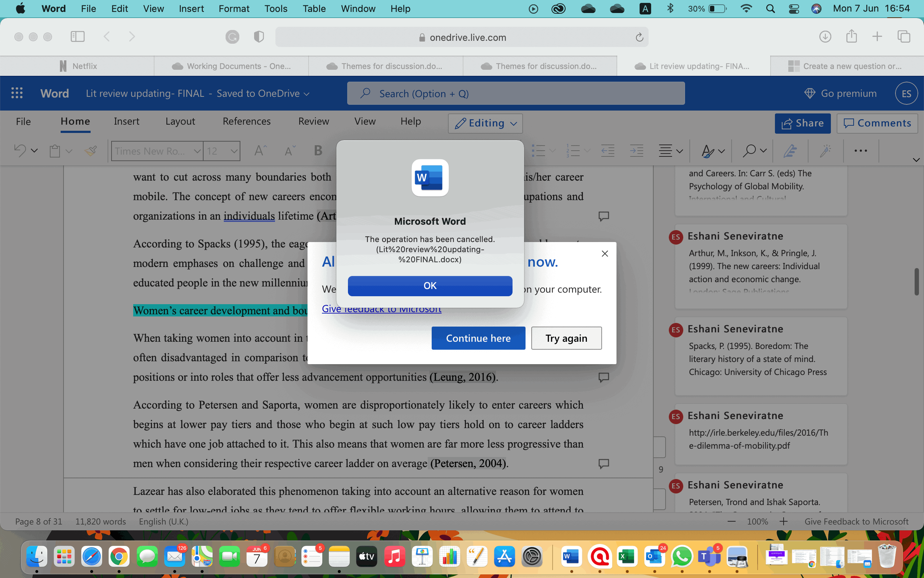Close the dialog with the X icon

click(605, 254)
